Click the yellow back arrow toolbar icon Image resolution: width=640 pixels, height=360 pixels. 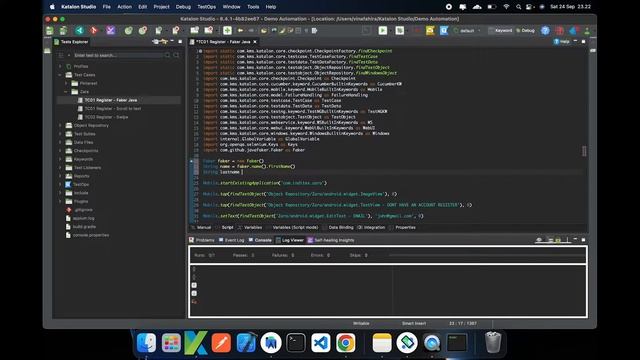(240, 31)
